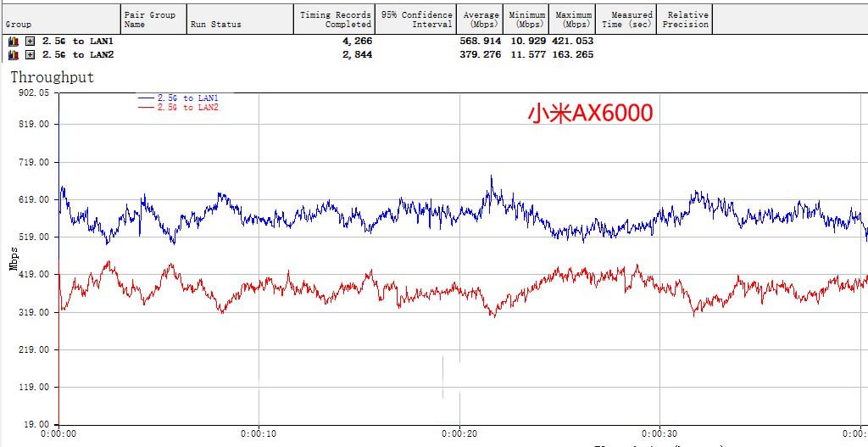Image resolution: width=868 pixels, height=447 pixels.
Task: Click the Maximum (Mbps) column header
Action: [x=574, y=20]
